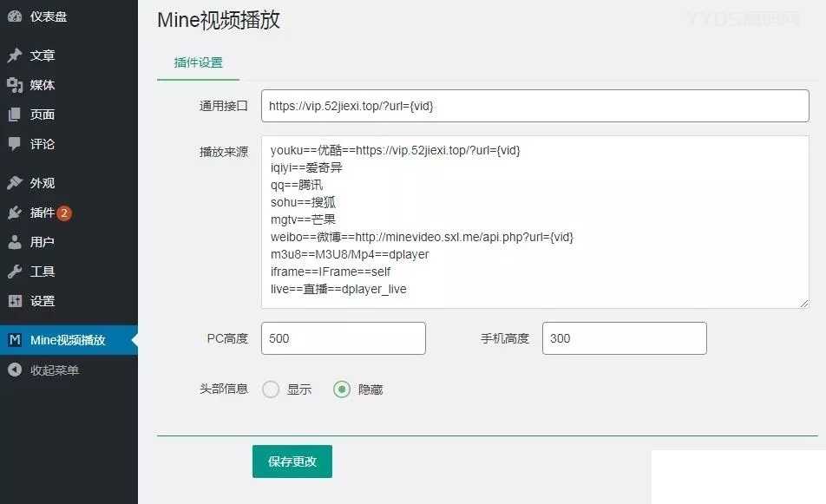Click the Dashboard gauge icon
The height and width of the screenshot is (504, 826).
coord(15,16)
